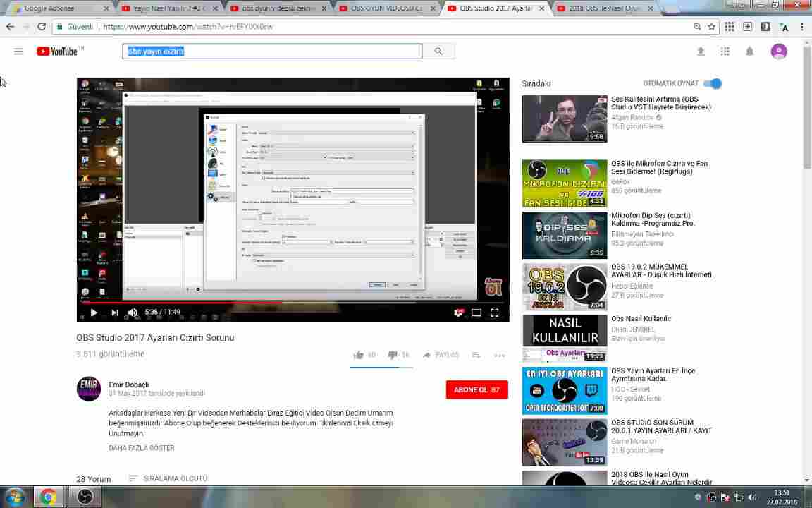Enter fullscreen video mode
Image resolution: width=812 pixels, height=508 pixels.
[495, 313]
